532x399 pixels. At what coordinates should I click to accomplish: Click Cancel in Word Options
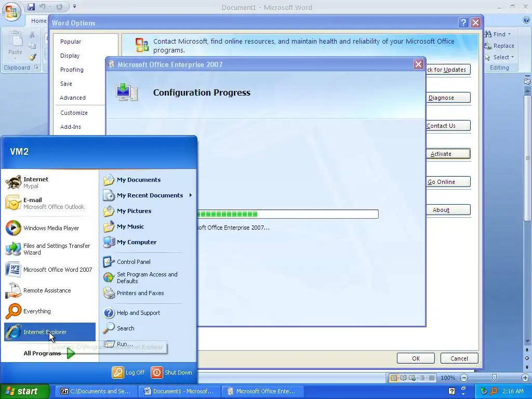(459, 358)
